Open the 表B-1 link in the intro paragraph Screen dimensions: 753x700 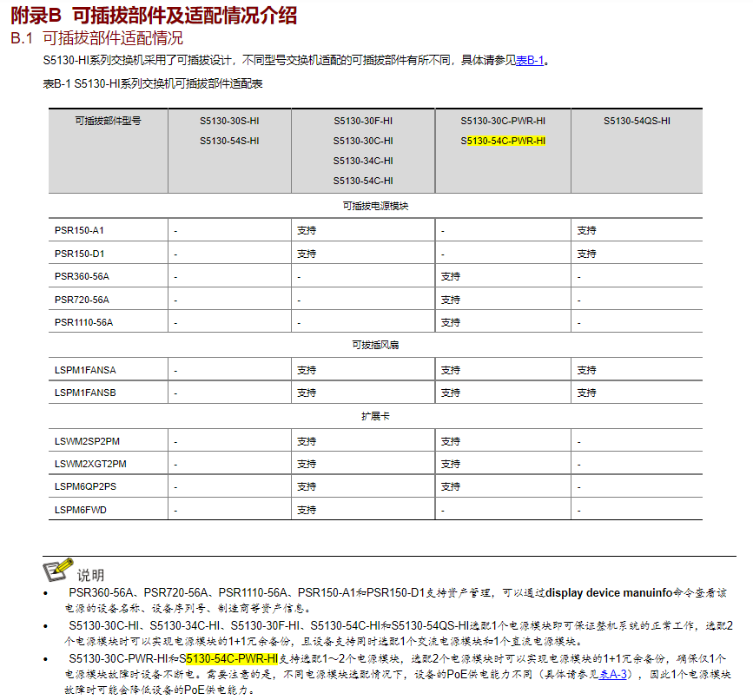(x=530, y=61)
